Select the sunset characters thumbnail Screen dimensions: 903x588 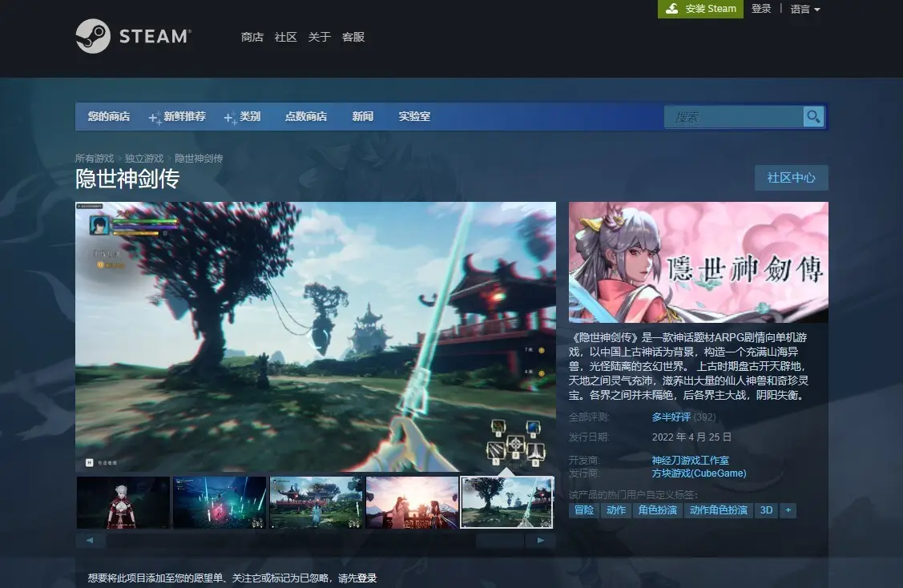coord(413,502)
